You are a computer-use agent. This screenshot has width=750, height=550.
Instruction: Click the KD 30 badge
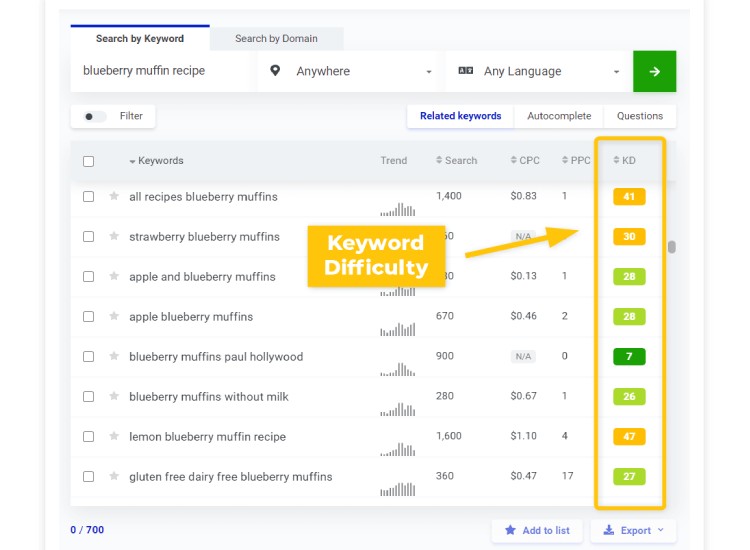click(x=629, y=236)
